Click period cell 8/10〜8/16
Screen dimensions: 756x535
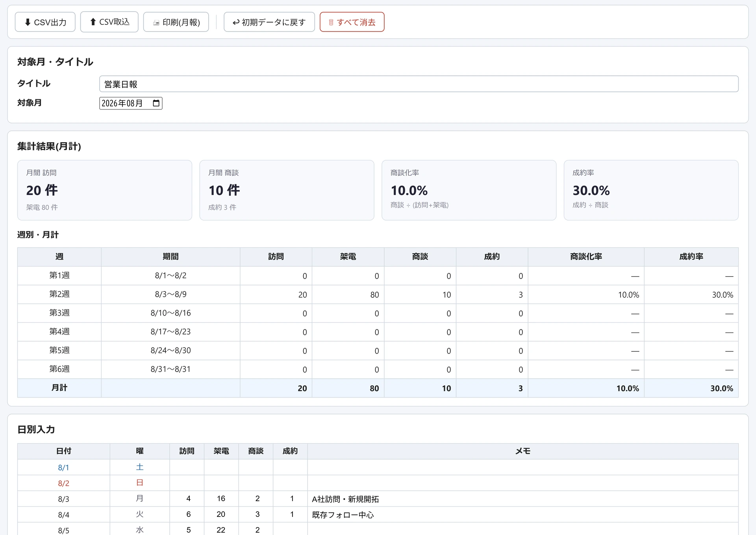[170, 313]
